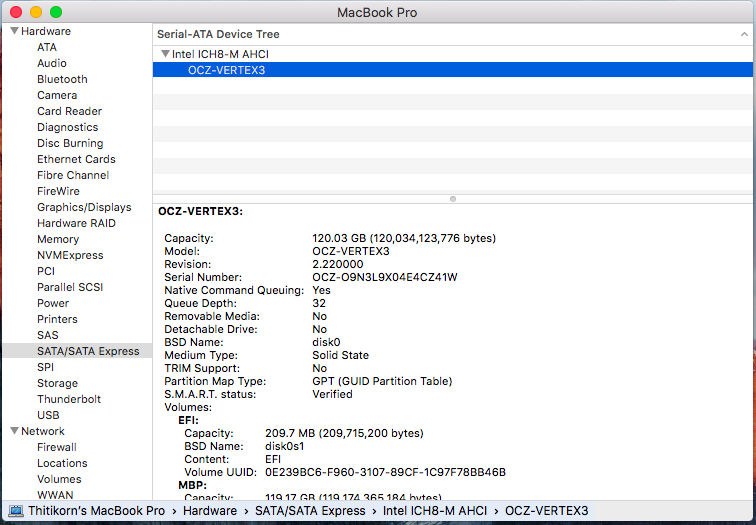Click Hardware in the path bar
Screen dimensions: 756x525
click(210, 511)
